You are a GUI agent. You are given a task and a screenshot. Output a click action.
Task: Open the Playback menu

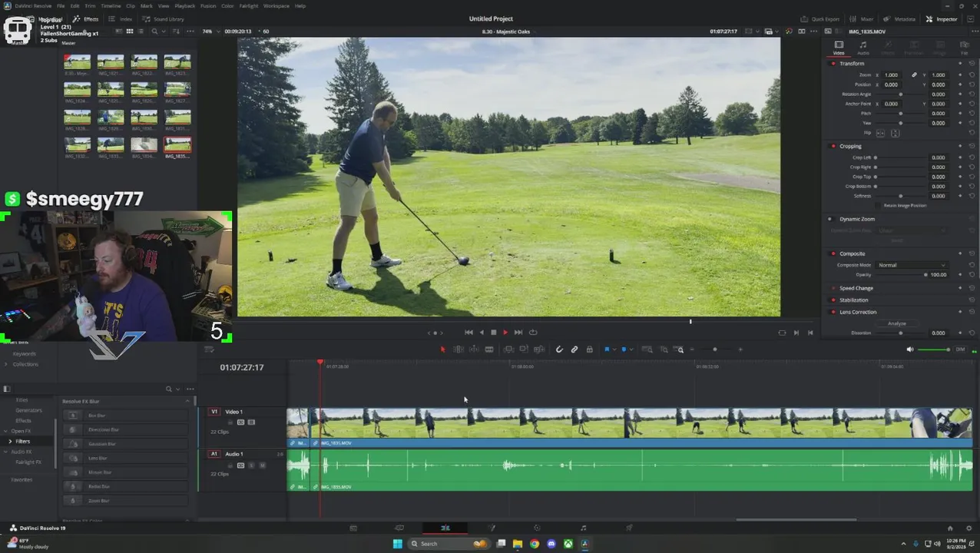coord(185,5)
